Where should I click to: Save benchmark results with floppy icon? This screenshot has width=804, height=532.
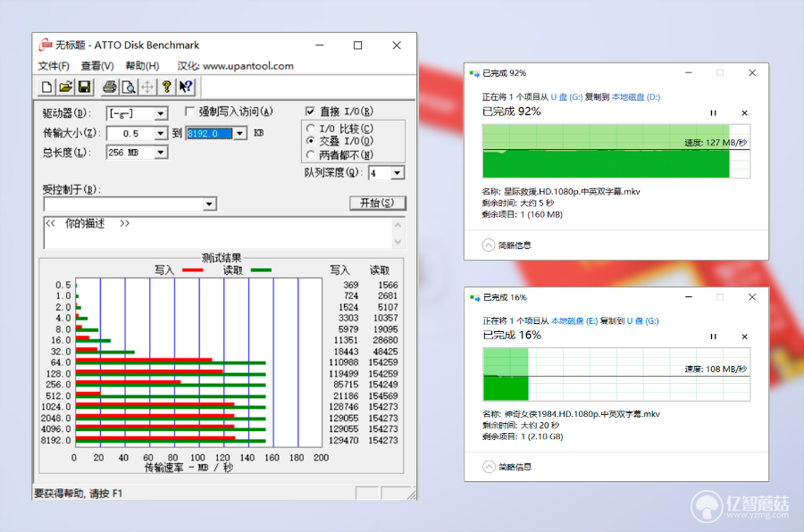pyautogui.click(x=84, y=87)
